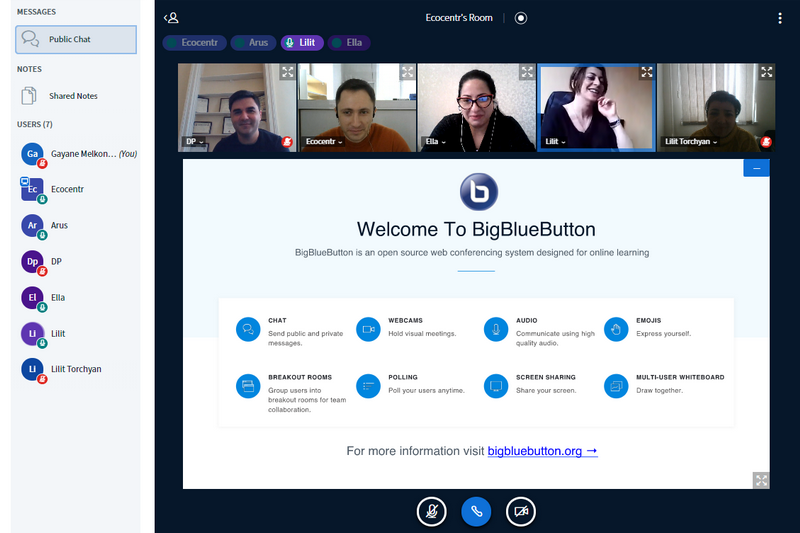
Task: Fullscreen the DP webcam
Action: tap(288, 72)
